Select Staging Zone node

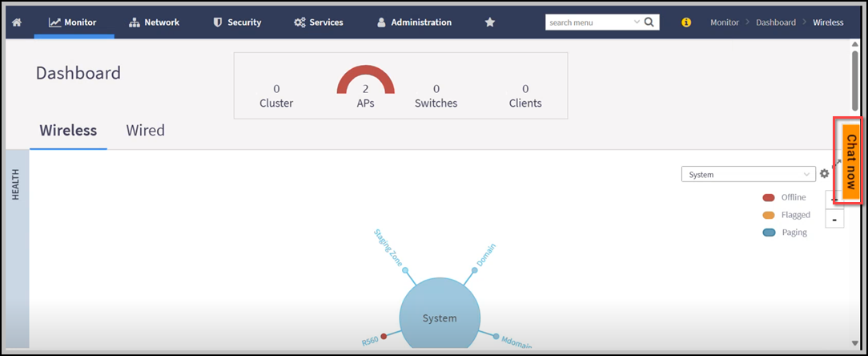(x=405, y=270)
